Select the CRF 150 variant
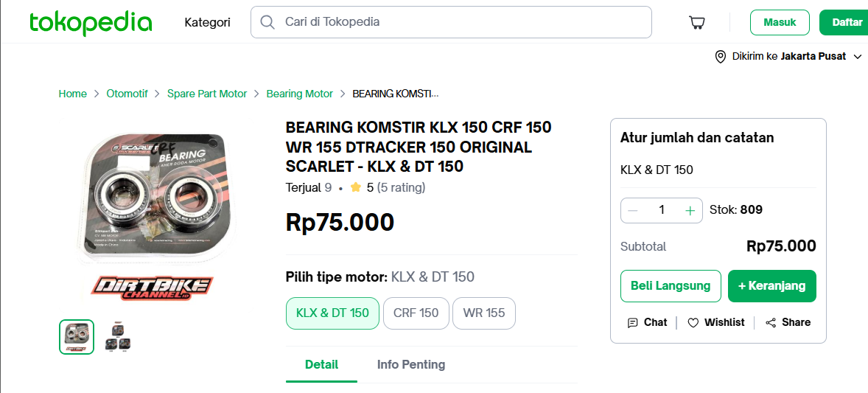Screen dimensions: 868x393 (416, 313)
